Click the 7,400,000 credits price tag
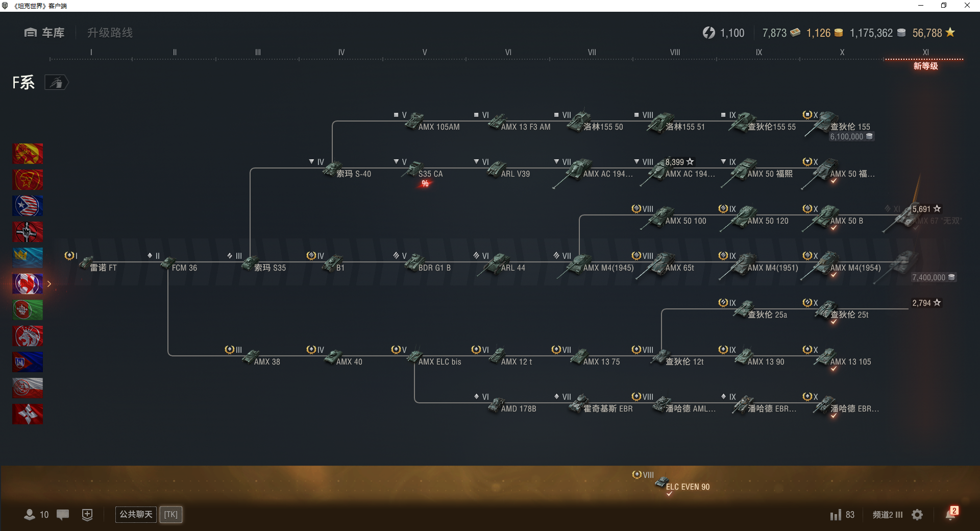Image resolution: width=980 pixels, height=531 pixels. [x=934, y=277]
